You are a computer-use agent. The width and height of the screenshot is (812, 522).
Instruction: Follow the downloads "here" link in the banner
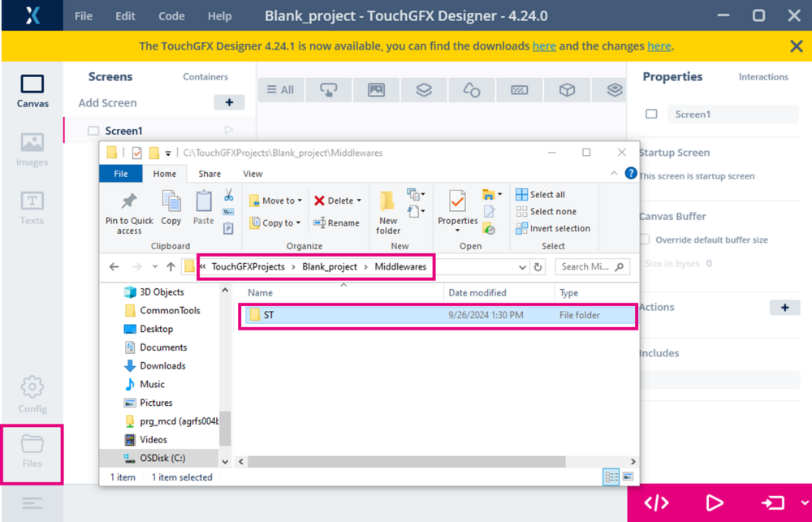[544, 46]
